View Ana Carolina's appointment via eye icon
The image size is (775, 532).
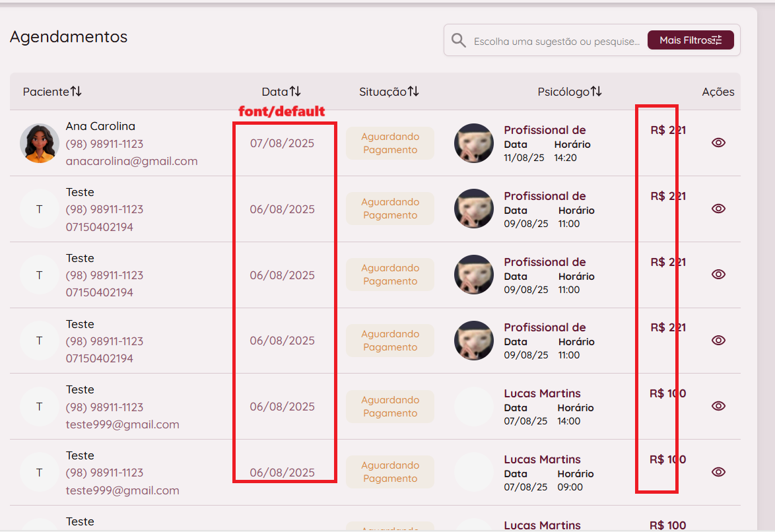[718, 143]
